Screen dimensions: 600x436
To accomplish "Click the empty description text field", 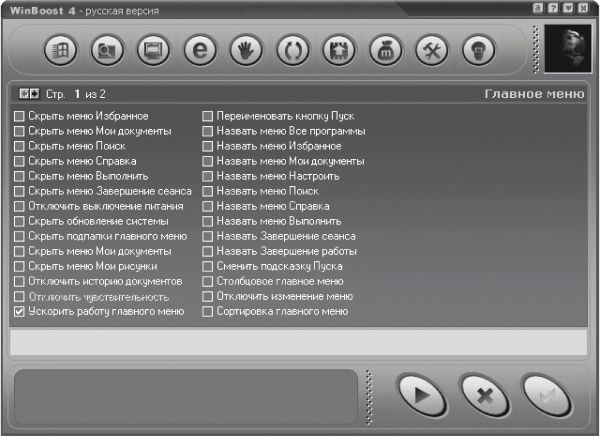I will (x=298, y=342).
